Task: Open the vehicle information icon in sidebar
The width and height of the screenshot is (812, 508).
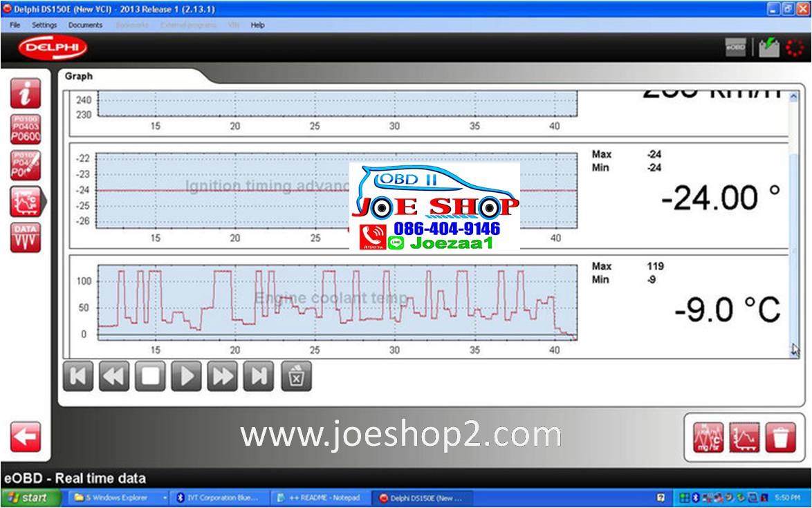Action: click(x=26, y=93)
